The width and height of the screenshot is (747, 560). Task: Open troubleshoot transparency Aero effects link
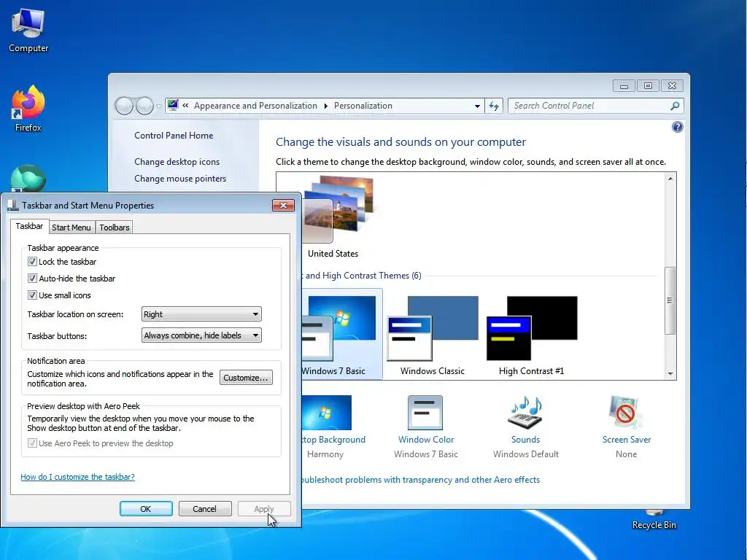421,480
